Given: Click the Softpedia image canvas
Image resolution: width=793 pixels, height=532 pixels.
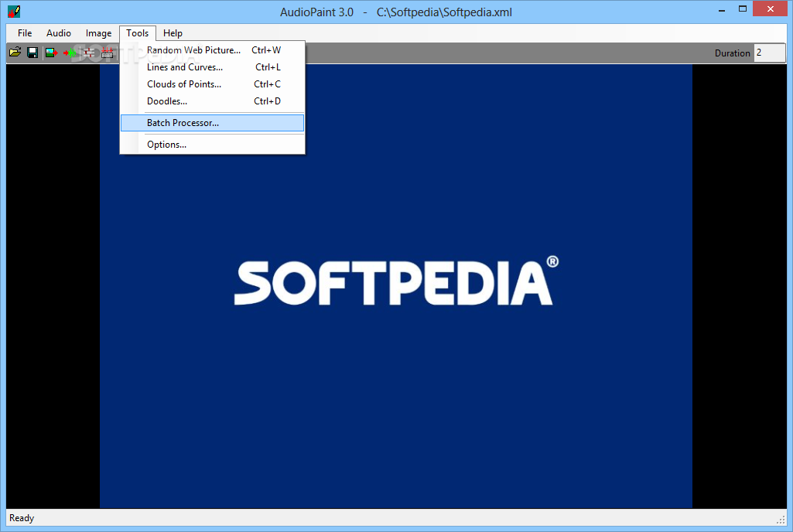Looking at the screenshot, I should (x=396, y=286).
